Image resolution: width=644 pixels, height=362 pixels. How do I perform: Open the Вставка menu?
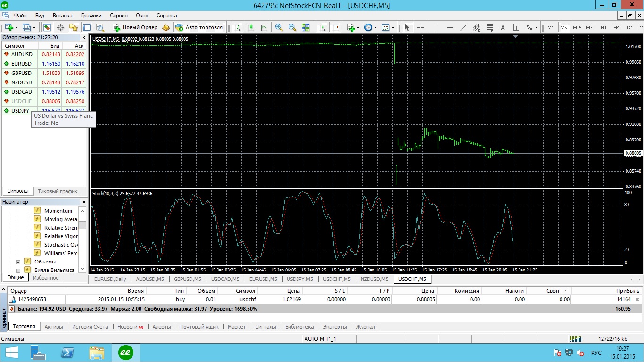click(63, 16)
